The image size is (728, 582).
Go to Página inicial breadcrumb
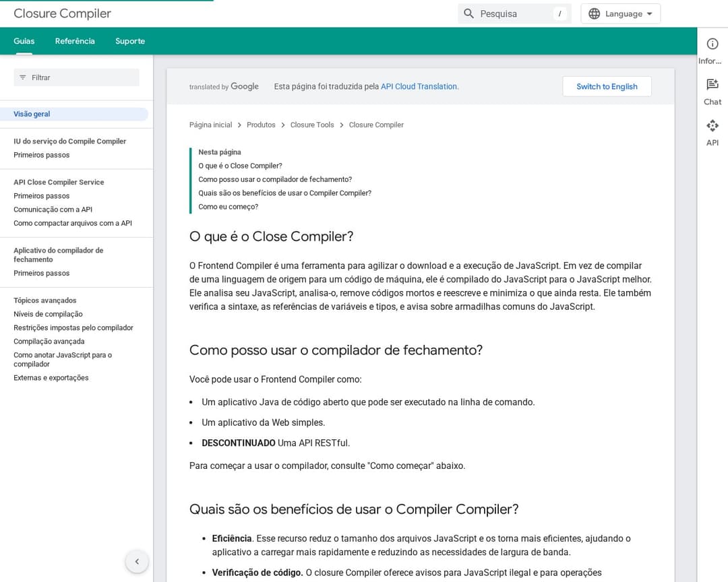(210, 125)
